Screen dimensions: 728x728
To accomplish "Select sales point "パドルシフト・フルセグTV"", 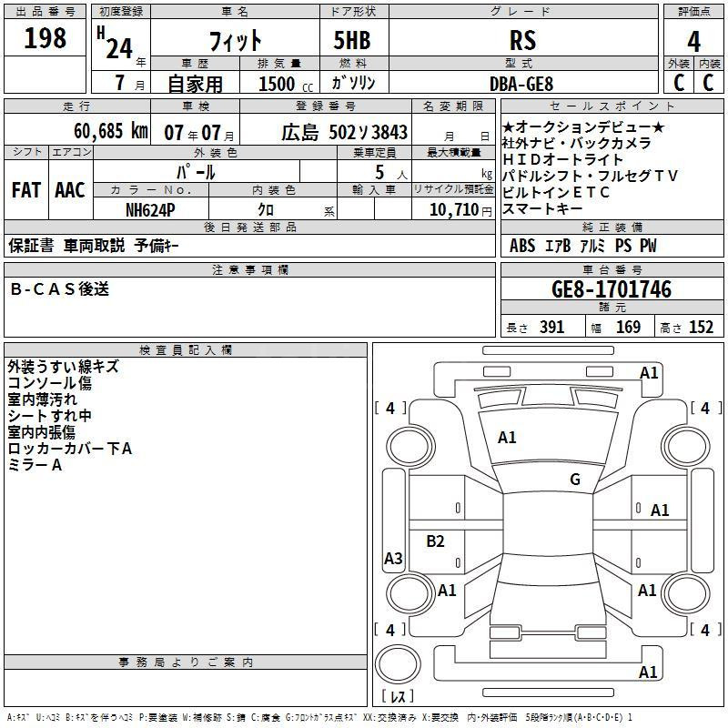I will pos(590,176).
